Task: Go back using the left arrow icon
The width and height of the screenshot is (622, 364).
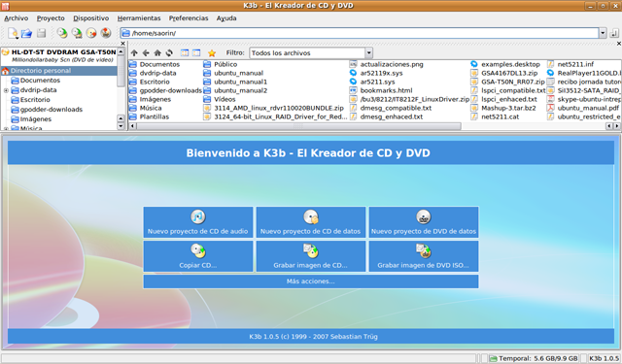Action: pos(146,52)
